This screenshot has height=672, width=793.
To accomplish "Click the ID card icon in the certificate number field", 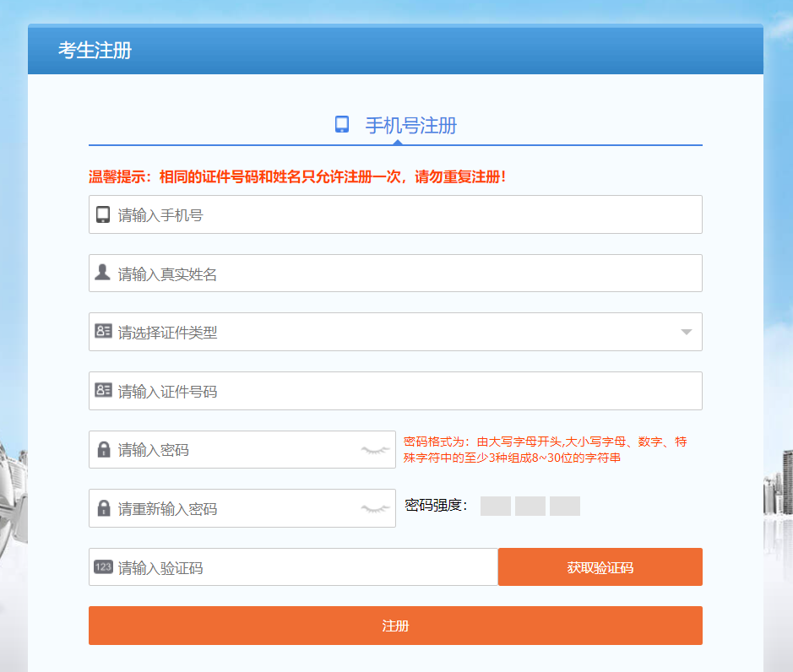I will pyautogui.click(x=103, y=391).
